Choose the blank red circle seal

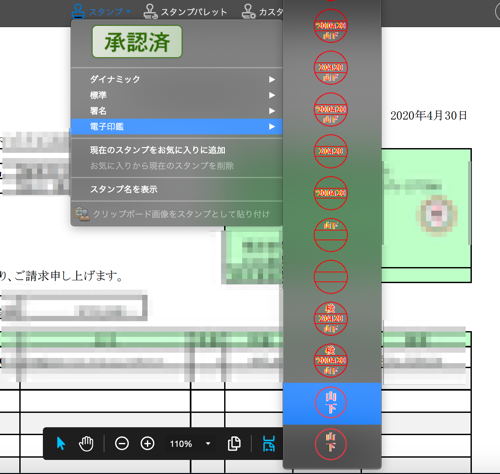pos(331,277)
